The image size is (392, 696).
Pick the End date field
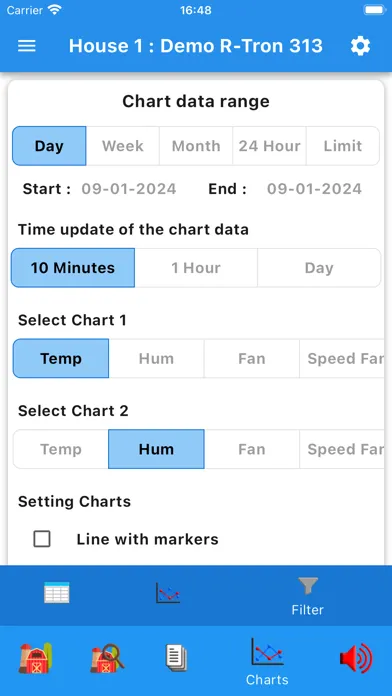point(314,189)
